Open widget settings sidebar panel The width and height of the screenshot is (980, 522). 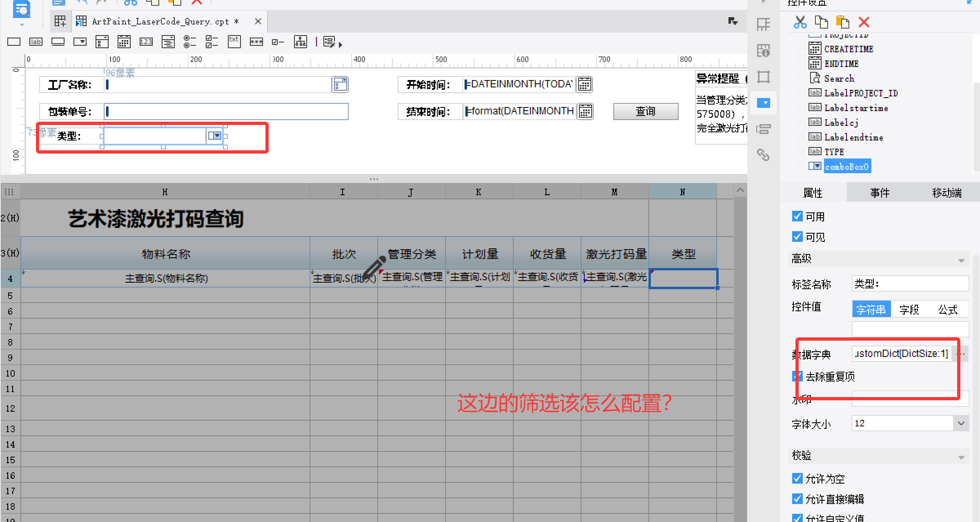[x=764, y=103]
